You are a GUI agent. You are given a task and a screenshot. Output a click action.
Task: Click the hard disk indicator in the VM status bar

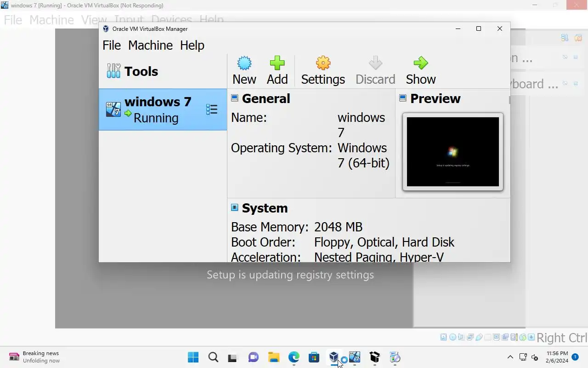click(x=443, y=337)
